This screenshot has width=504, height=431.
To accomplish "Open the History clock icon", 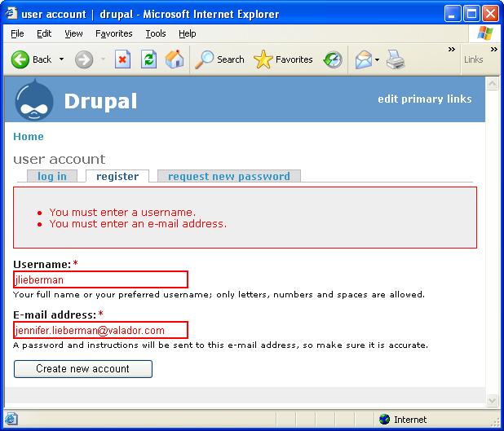I will click(333, 59).
